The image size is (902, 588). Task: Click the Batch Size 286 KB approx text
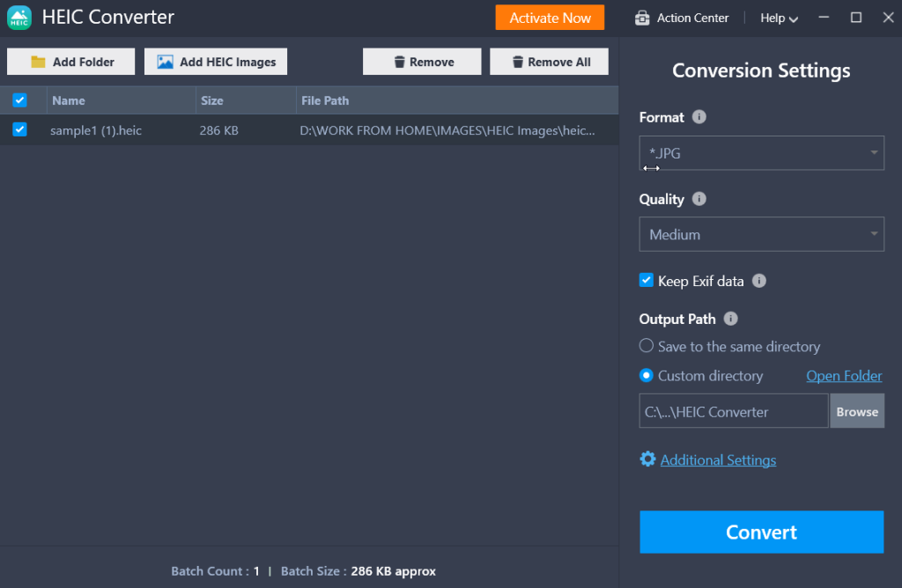point(358,571)
